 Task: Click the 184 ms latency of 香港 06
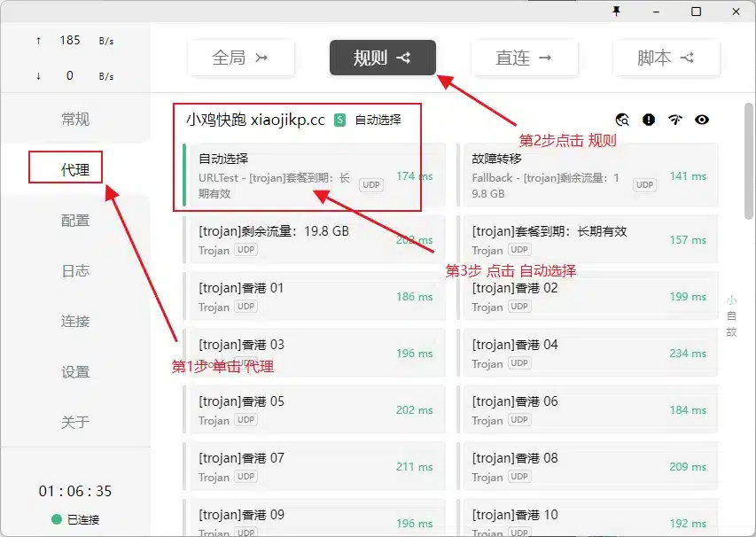coord(688,409)
